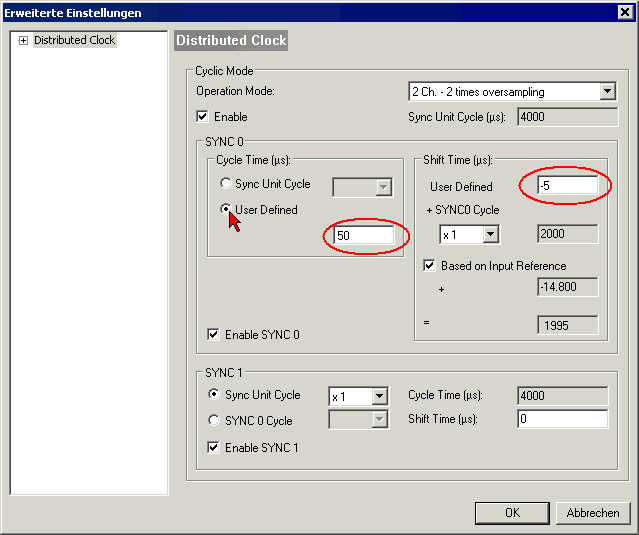Click the Sync Unit Cycle (µs) field
Screen dimensions: 639x535
tap(567, 117)
